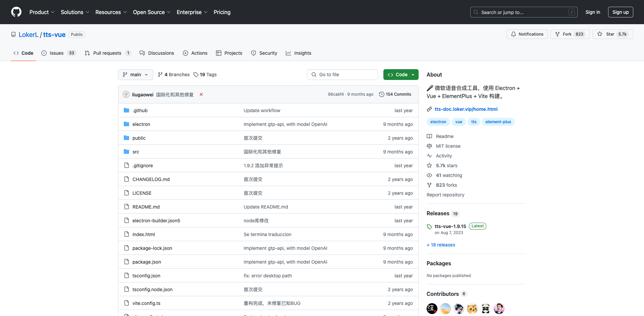Click the failed checks red X icon

coord(201,94)
